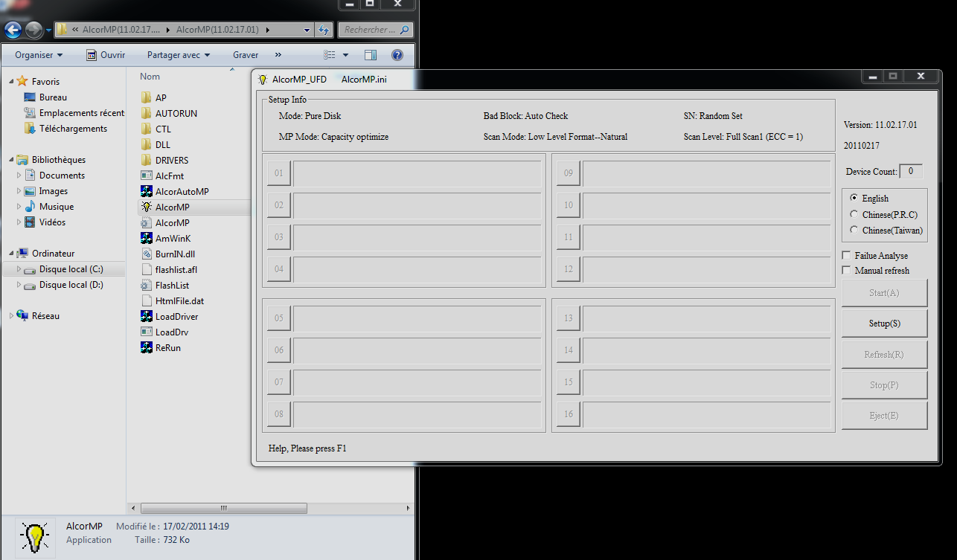Open address bar history dropdown arrow
This screenshot has height=560, width=957.
[307, 30]
